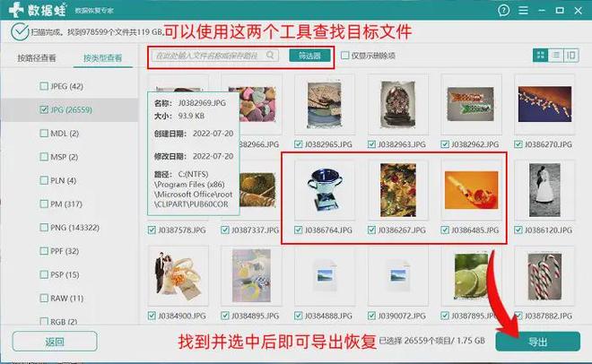Select the J0382963.JPG ornament thumbnail
Image resolution: width=592 pixels, height=364 pixels.
(398, 105)
